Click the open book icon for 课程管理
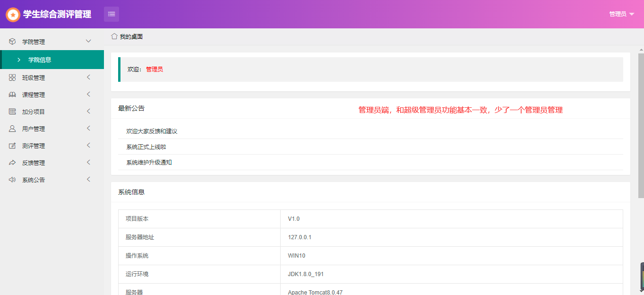Image resolution: width=644 pixels, height=295 pixels. coord(12,95)
